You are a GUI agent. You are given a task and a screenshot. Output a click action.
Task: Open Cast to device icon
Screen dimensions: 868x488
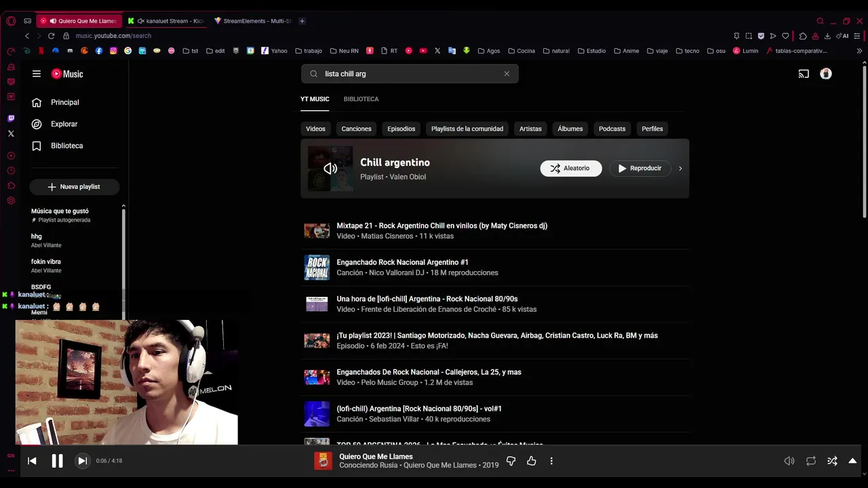coord(804,74)
